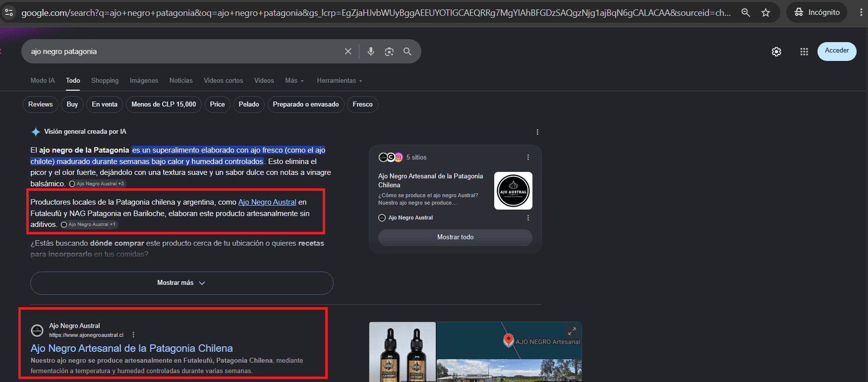
Task: Click the AJO NEGRO Artesanal map pin
Action: tap(508, 340)
